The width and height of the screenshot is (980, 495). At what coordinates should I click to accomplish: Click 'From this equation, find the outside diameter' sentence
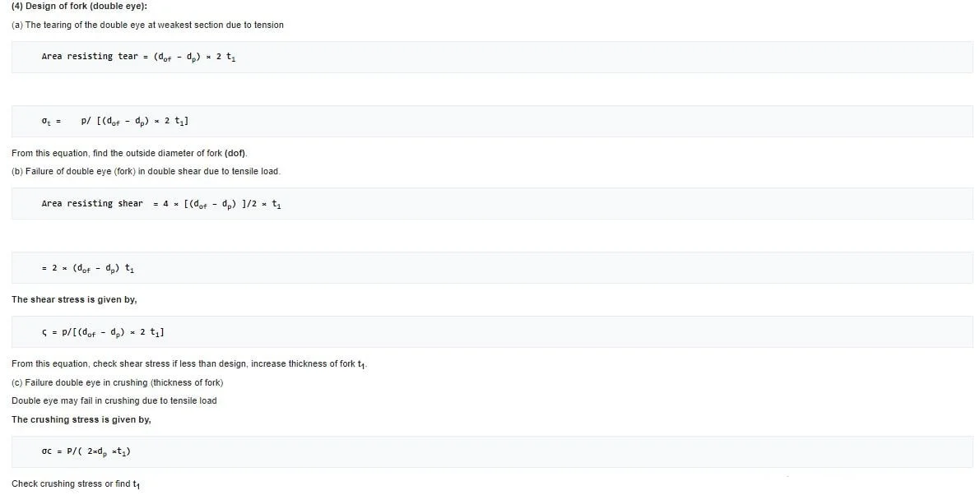(117, 154)
